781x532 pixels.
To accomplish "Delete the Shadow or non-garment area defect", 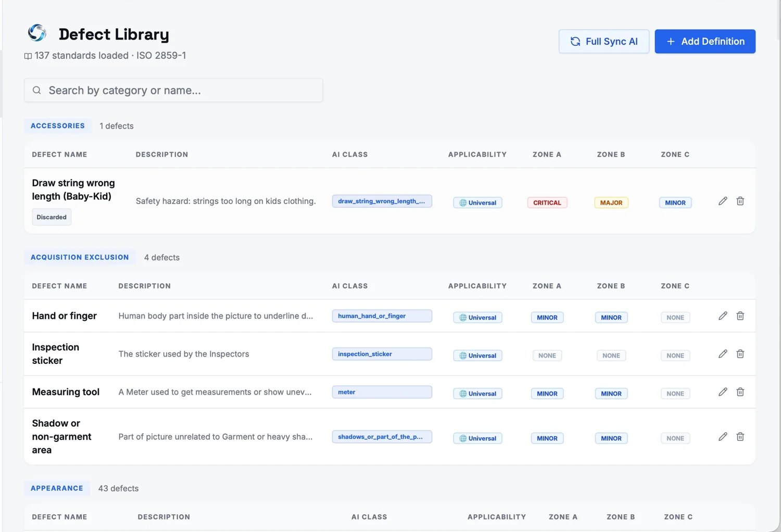I will pyautogui.click(x=740, y=436).
